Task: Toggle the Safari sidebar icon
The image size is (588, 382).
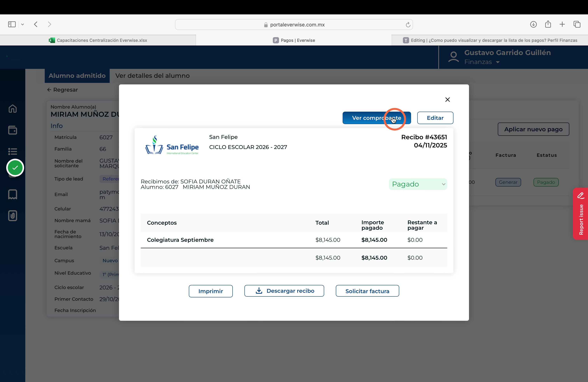Action: [12, 24]
